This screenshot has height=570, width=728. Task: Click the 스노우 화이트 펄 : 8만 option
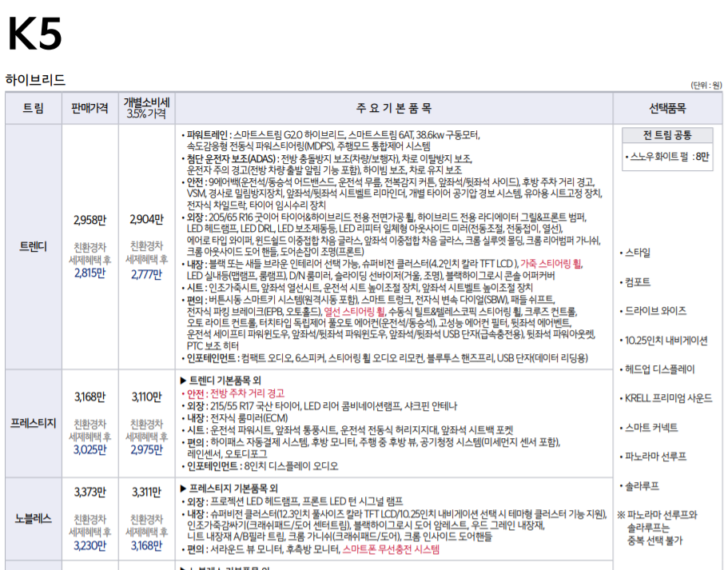tap(667, 157)
